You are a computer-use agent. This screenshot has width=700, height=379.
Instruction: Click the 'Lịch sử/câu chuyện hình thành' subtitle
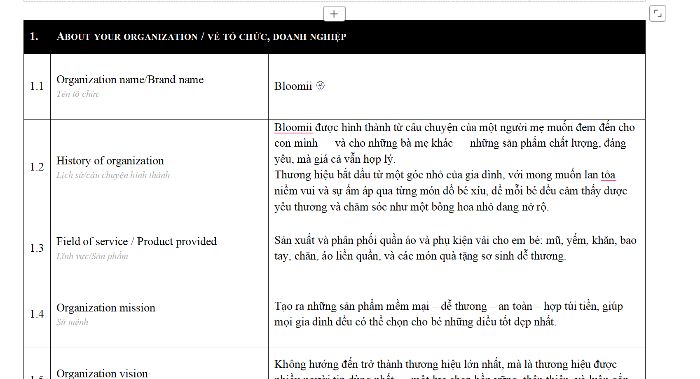(113, 175)
